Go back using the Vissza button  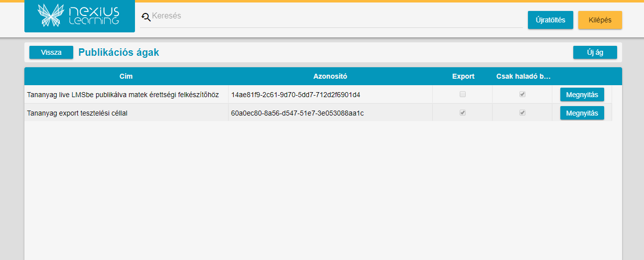51,52
